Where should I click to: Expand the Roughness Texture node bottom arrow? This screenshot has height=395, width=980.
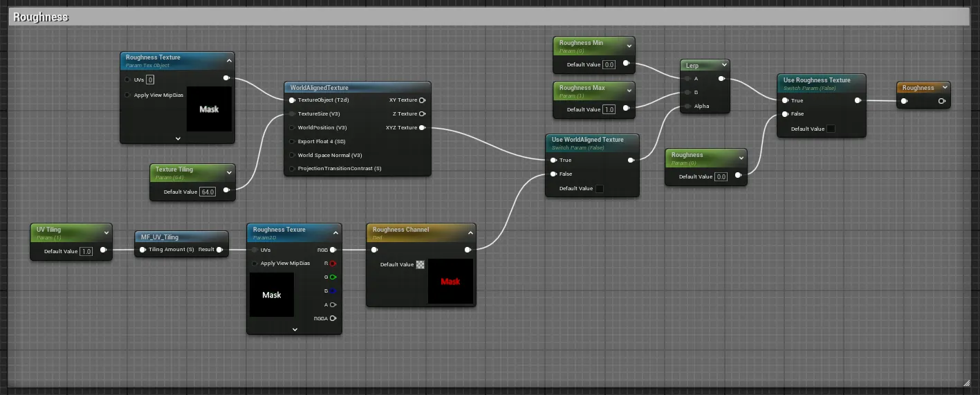[x=178, y=138]
